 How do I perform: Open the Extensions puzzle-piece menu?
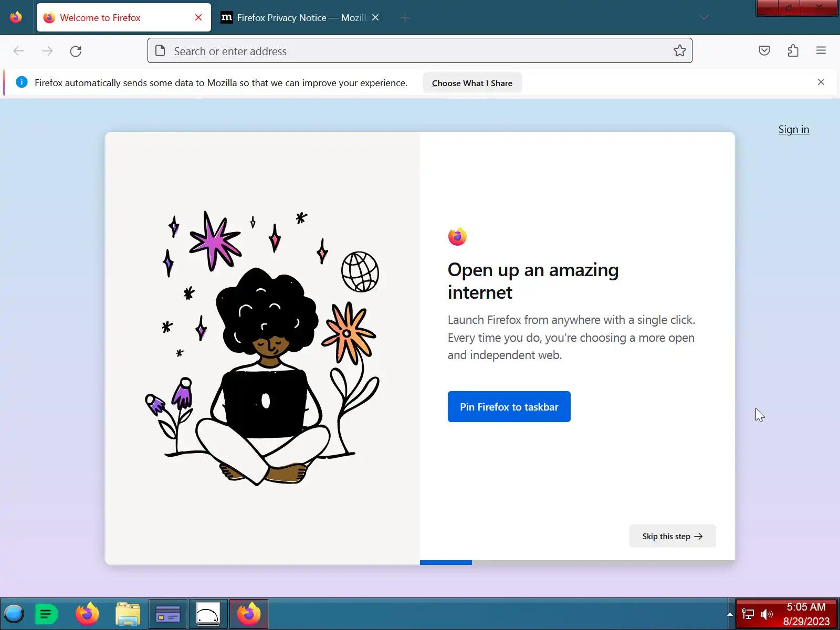pyautogui.click(x=793, y=50)
